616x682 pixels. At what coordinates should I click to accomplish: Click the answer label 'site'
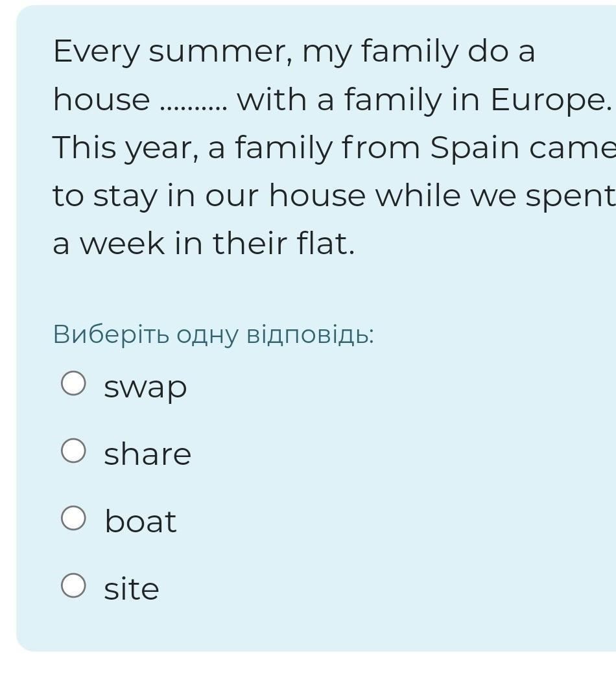132,588
